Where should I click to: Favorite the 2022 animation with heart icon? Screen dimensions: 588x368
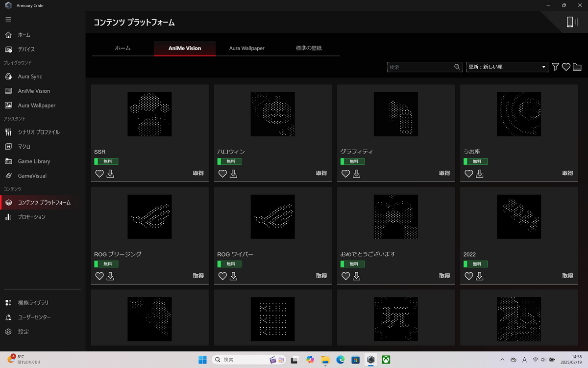coord(468,276)
